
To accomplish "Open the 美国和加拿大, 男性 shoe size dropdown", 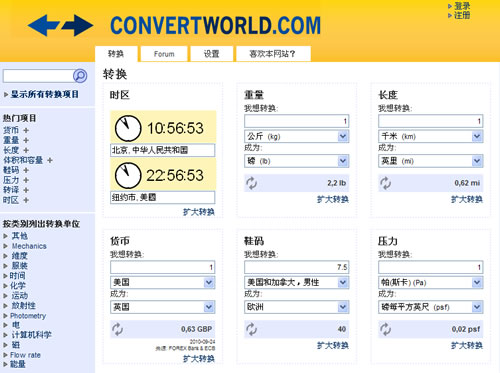I will [297, 283].
